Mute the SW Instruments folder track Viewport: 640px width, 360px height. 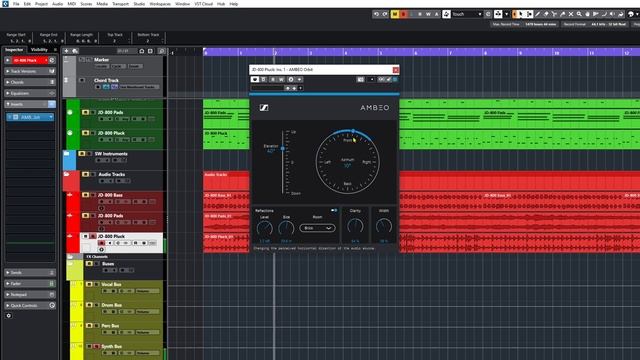point(82,154)
